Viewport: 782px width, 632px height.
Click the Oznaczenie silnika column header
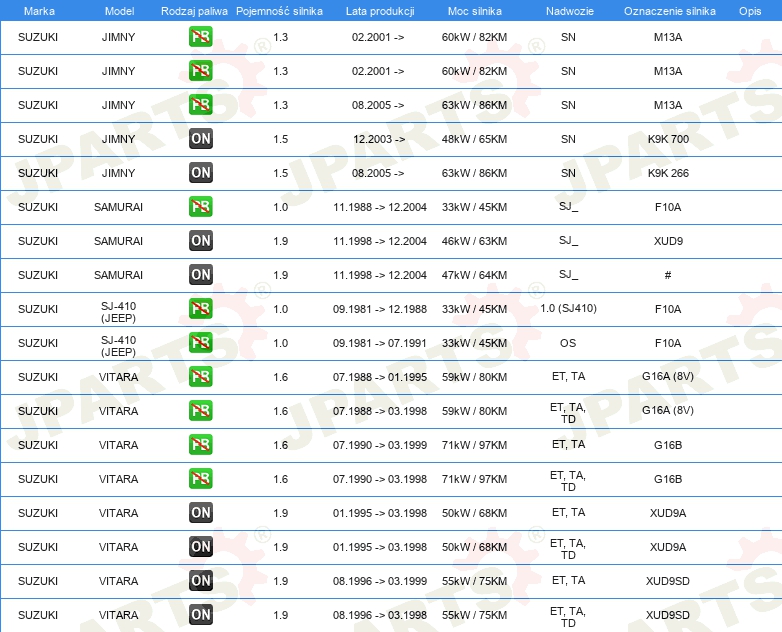click(669, 11)
